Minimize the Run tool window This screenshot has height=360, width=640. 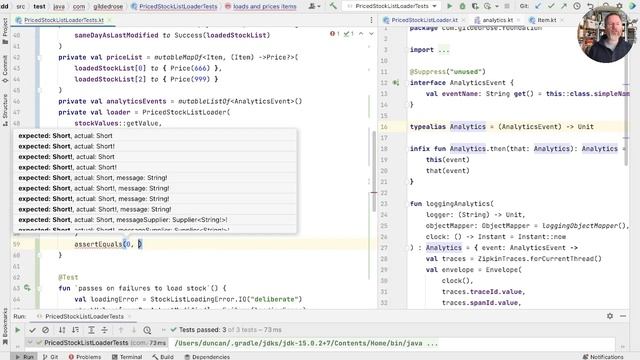click(623, 316)
